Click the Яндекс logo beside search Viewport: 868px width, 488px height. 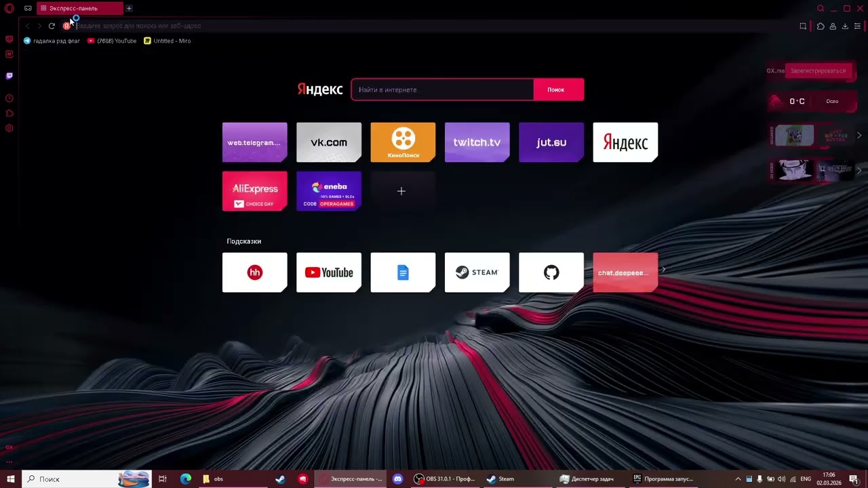[x=320, y=89]
